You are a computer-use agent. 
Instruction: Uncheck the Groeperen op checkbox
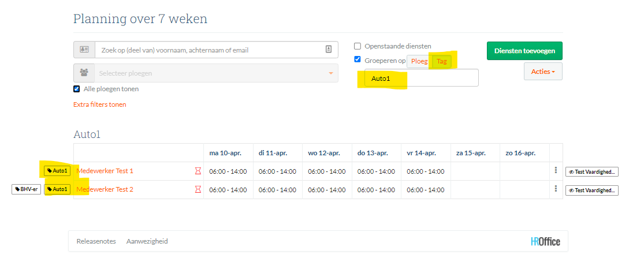point(358,59)
